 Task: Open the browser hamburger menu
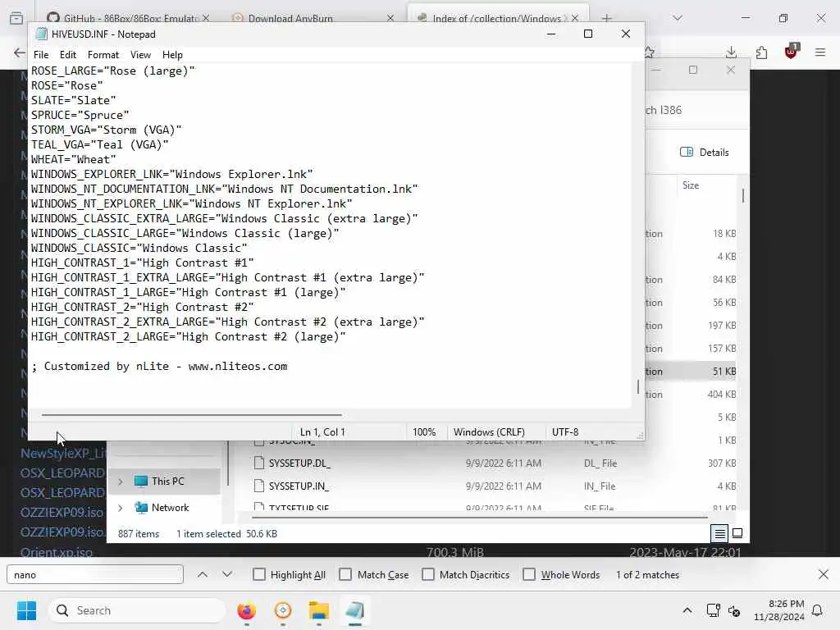(820, 52)
